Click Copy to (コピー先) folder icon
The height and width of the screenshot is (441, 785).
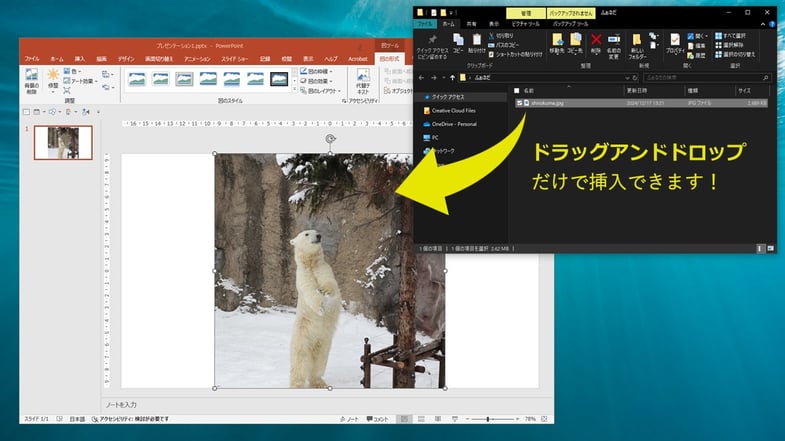click(575, 43)
